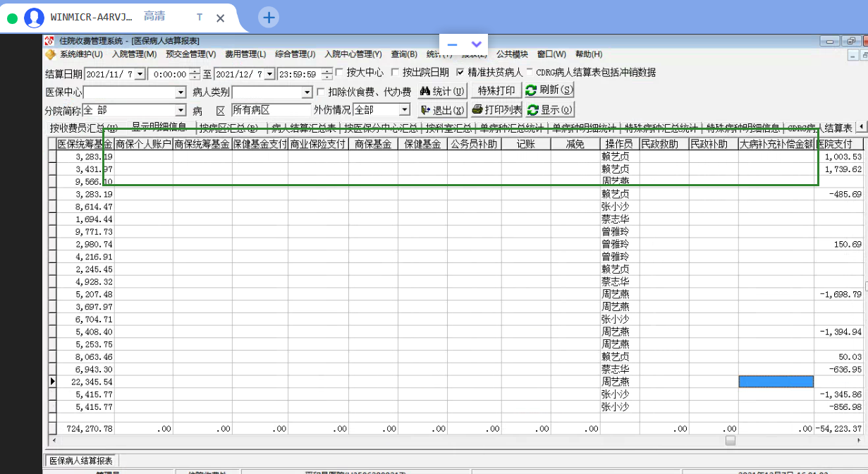The width and height of the screenshot is (868, 474).
Task: Click the 退出(X) exit button
Action: pos(441,109)
